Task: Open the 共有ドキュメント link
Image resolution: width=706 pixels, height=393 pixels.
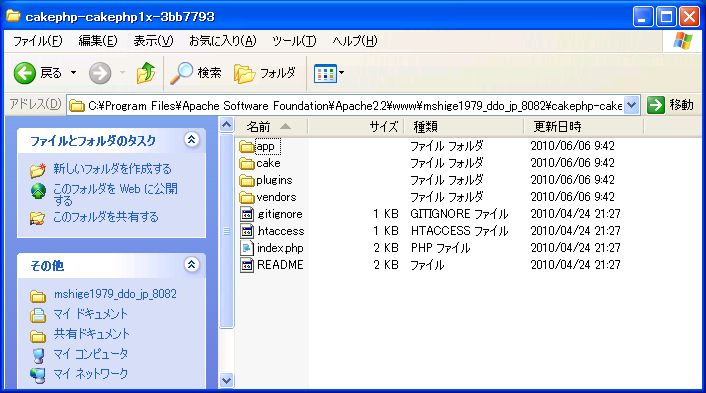Action: [91, 334]
